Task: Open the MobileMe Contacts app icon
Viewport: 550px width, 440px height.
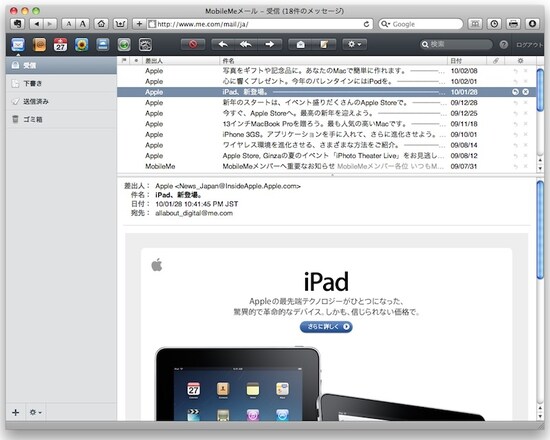Action: (39, 45)
